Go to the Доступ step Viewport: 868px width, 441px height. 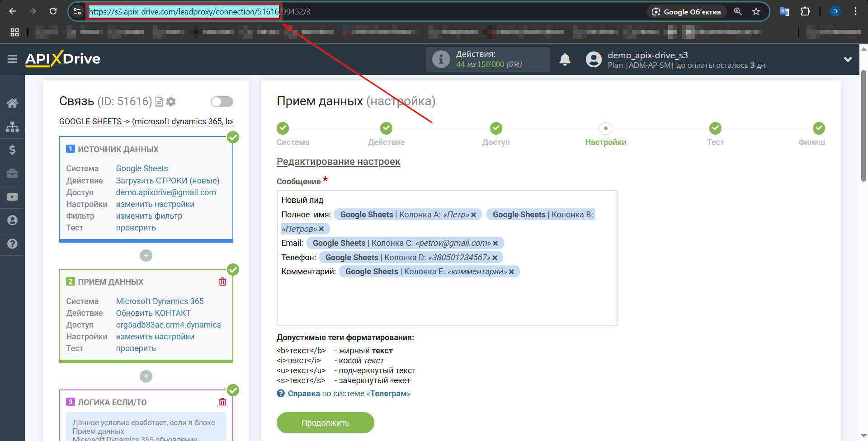pos(496,134)
